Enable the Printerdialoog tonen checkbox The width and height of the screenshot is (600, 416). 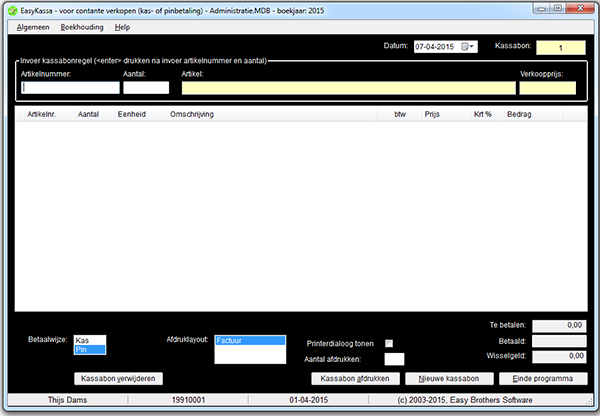click(389, 343)
